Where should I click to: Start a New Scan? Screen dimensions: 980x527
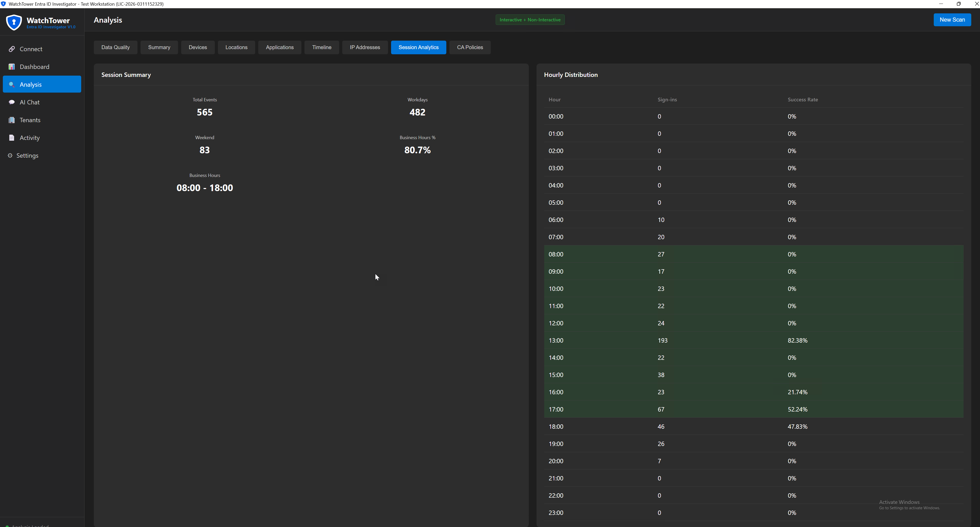952,20
